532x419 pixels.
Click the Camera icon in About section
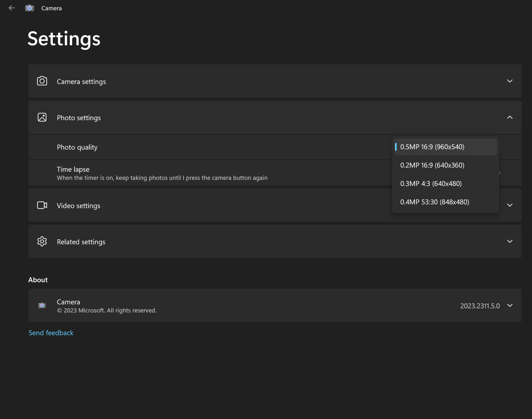click(42, 306)
